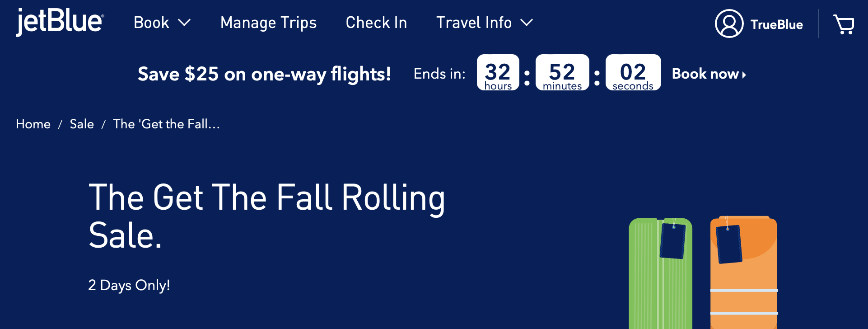This screenshot has width=868, height=329.
Task: Click the tag on the orange suitcase
Action: click(x=729, y=244)
